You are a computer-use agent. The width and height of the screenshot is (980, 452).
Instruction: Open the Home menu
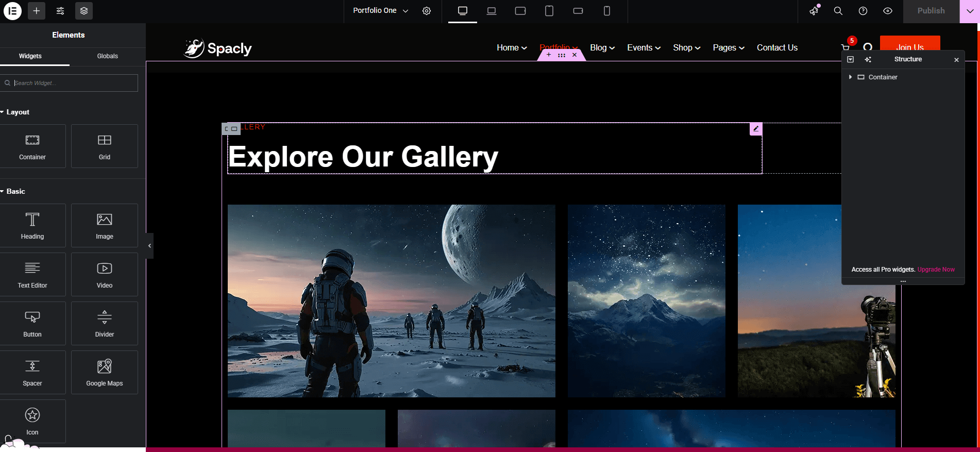pyautogui.click(x=512, y=47)
